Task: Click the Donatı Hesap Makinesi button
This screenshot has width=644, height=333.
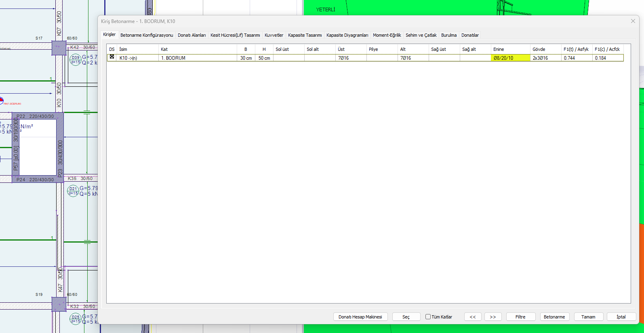Action: [x=360, y=317]
